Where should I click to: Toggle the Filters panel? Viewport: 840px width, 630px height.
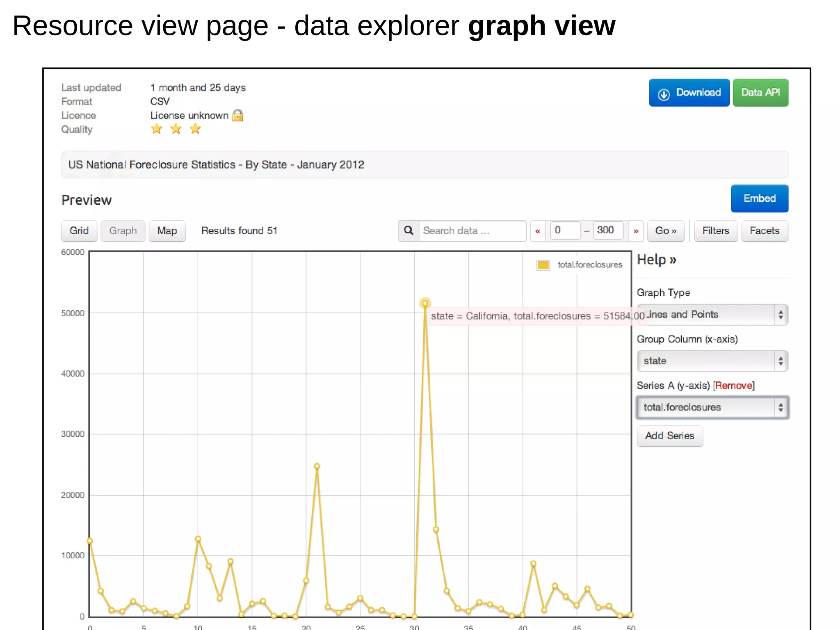pyautogui.click(x=715, y=231)
